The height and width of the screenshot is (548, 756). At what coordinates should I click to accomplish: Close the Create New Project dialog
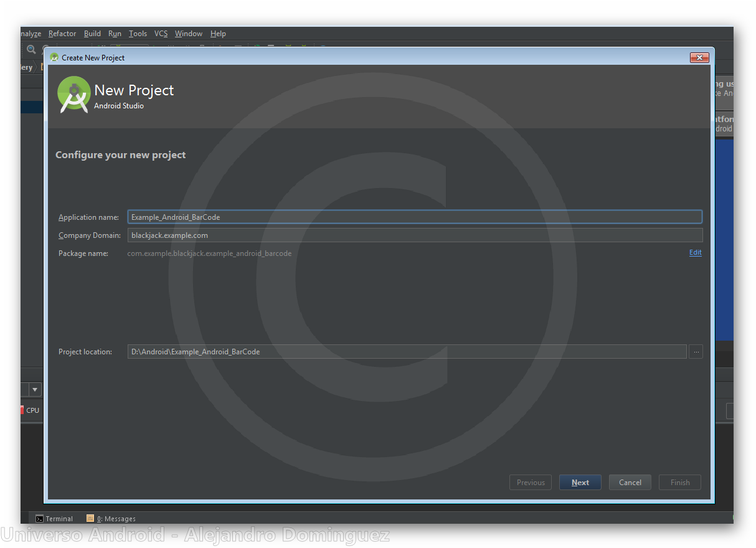(x=699, y=58)
